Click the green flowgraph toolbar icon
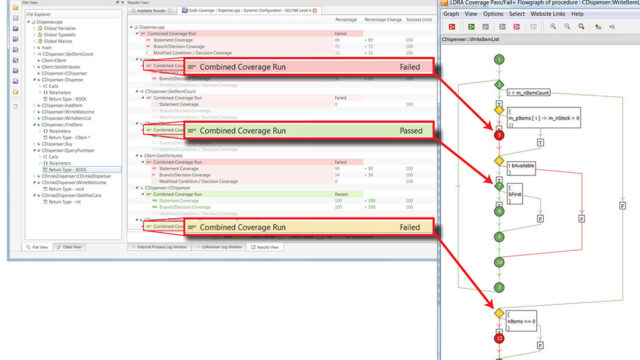 pyautogui.click(x=471, y=27)
